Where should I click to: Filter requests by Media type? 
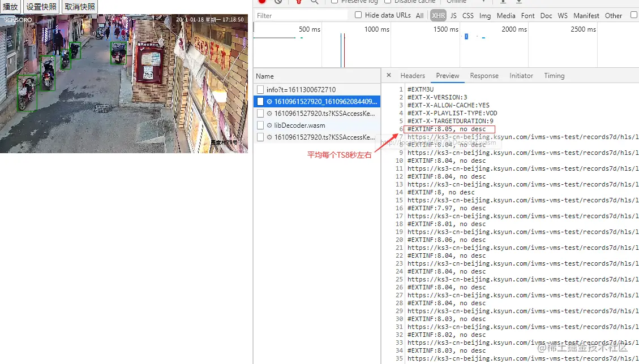pyautogui.click(x=506, y=16)
